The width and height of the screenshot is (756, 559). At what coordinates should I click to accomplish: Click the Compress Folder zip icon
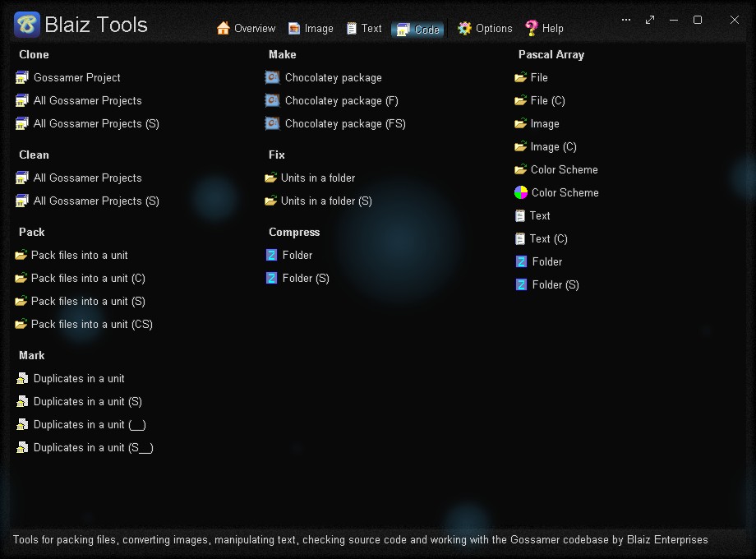pos(271,255)
